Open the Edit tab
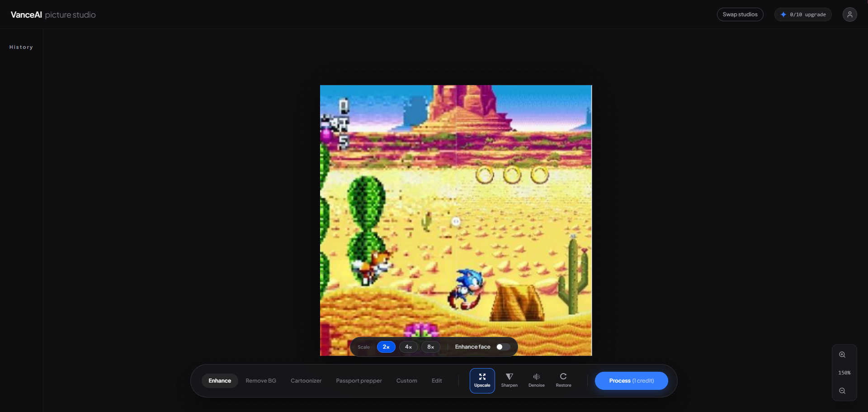Viewport: 868px width, 412px height. 437,381
